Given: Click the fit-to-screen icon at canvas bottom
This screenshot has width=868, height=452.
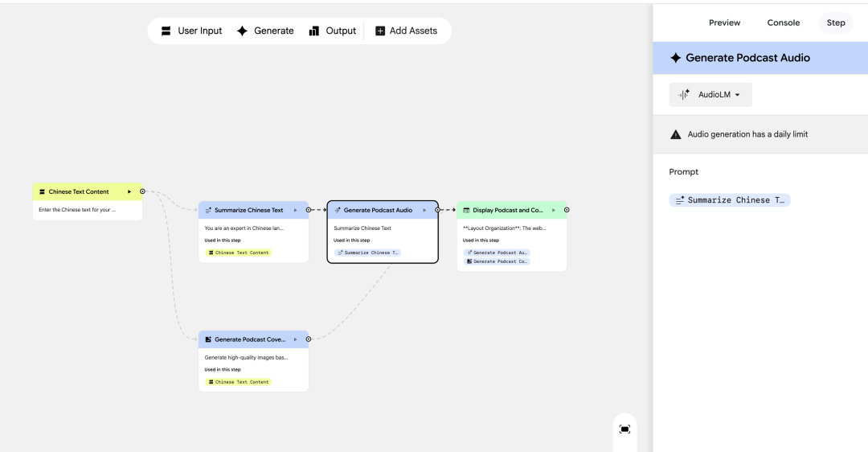Looking at the screenshot, I should (624, 429).
